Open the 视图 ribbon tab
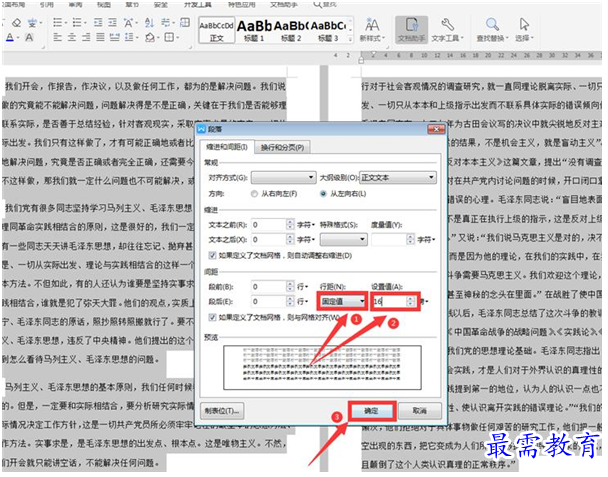This screenshot has height=477, width=608. coord(104,4)
